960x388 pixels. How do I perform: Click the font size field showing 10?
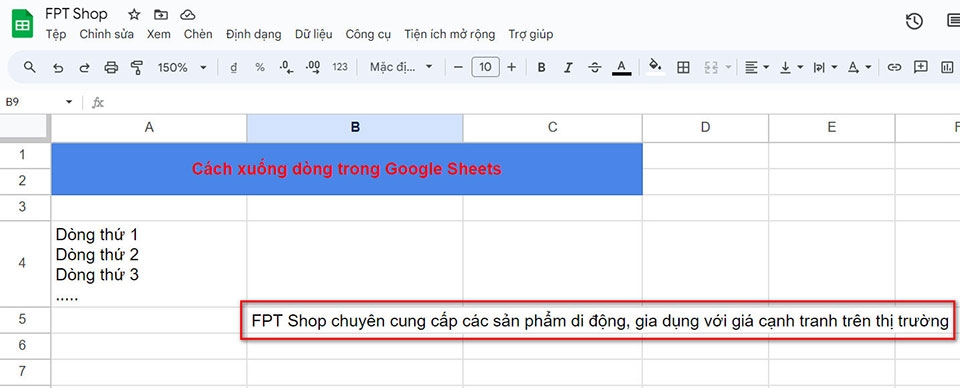pyautogui.click(x=485, y=67)
